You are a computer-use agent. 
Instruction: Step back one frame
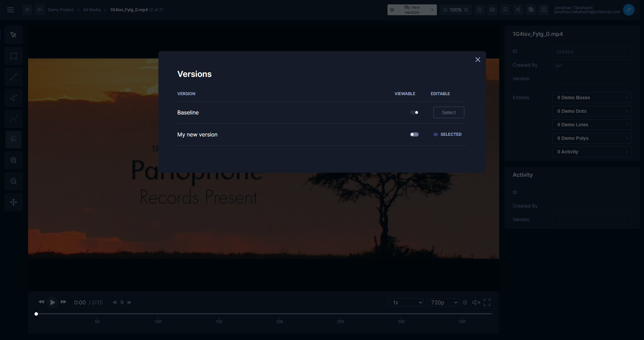[115, 302]
